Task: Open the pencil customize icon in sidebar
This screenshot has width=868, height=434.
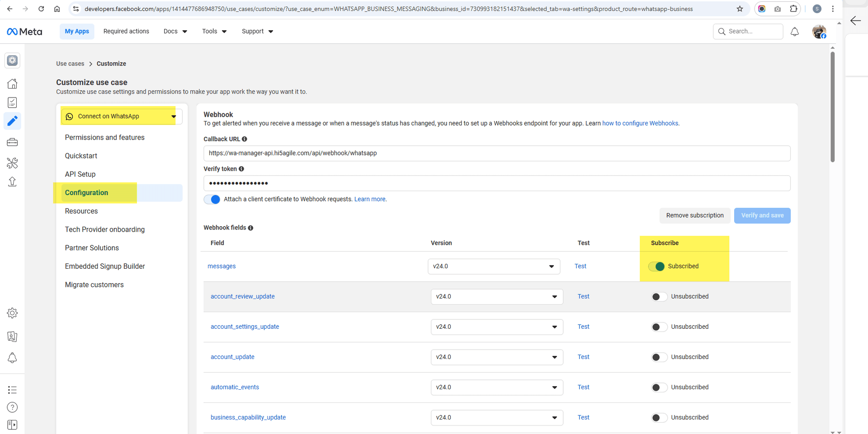Action: (12, 121)
